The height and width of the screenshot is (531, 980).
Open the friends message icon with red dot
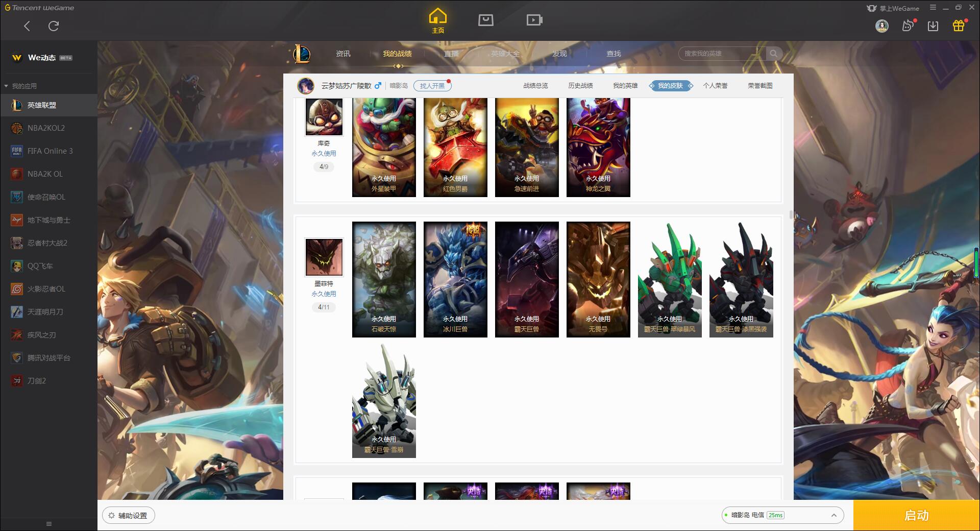(908, 26)
